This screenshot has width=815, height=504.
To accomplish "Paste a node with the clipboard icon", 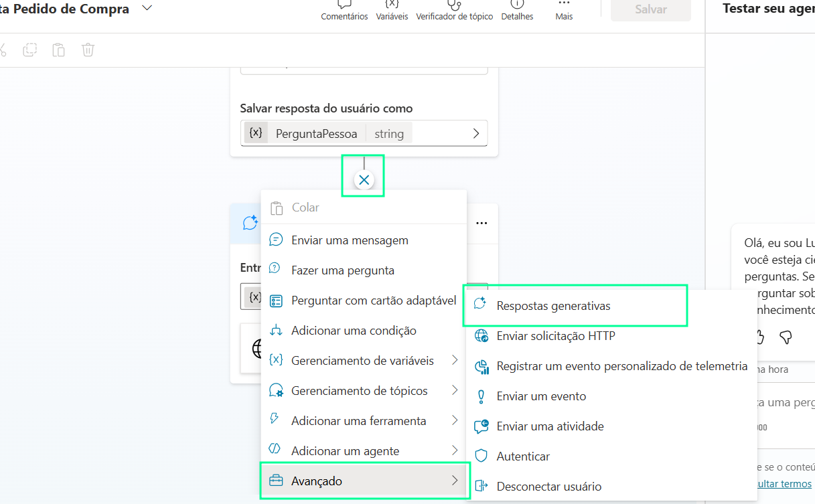I will click(x=58, y=50).
